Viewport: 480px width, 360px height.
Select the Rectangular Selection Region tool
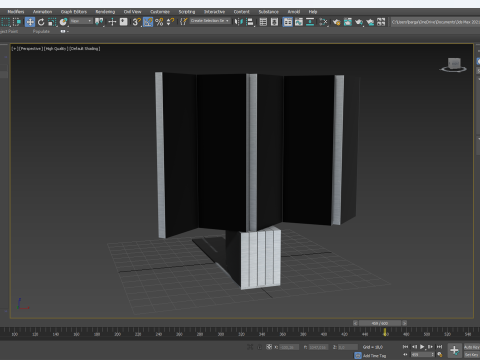coord(5,22)
